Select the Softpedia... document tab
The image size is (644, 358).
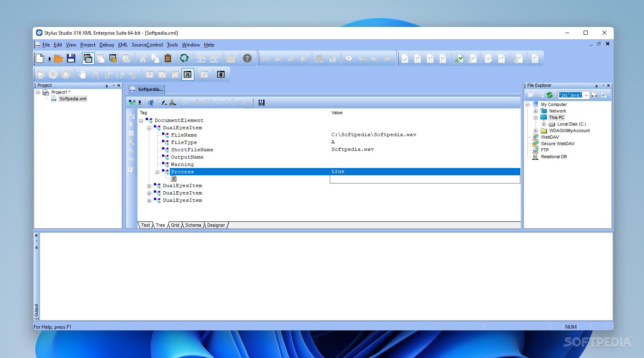point(147,89)
